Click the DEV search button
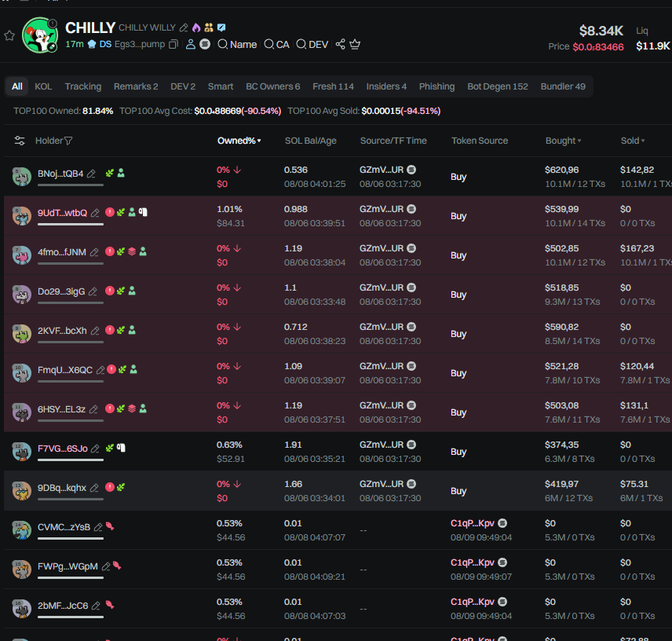Screen dimensions: 672x641 tap(312, 45)
